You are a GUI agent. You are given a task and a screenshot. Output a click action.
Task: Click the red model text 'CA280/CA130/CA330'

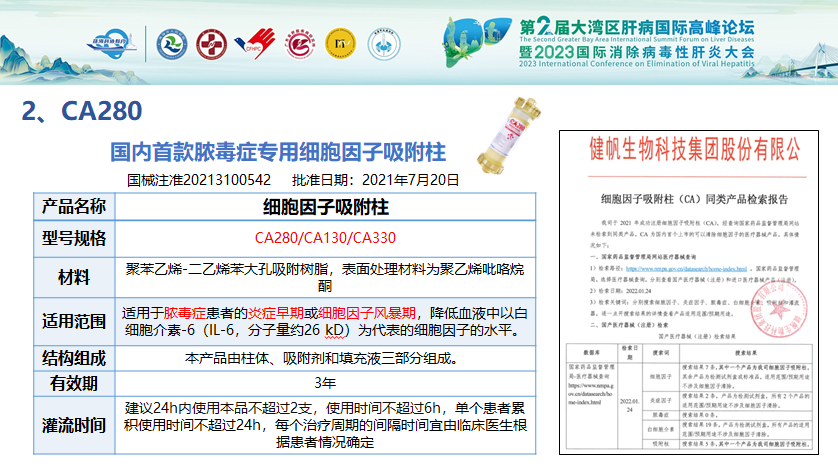325,238
